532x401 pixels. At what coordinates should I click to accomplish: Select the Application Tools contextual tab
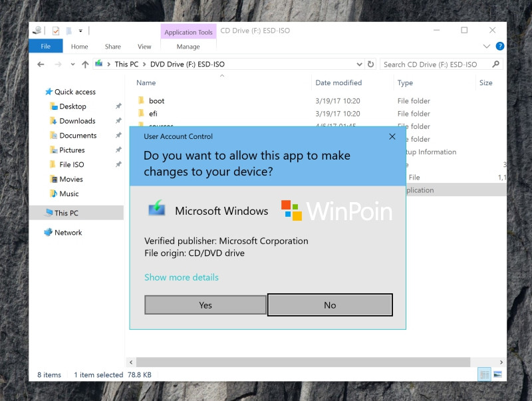click(188, 32)
